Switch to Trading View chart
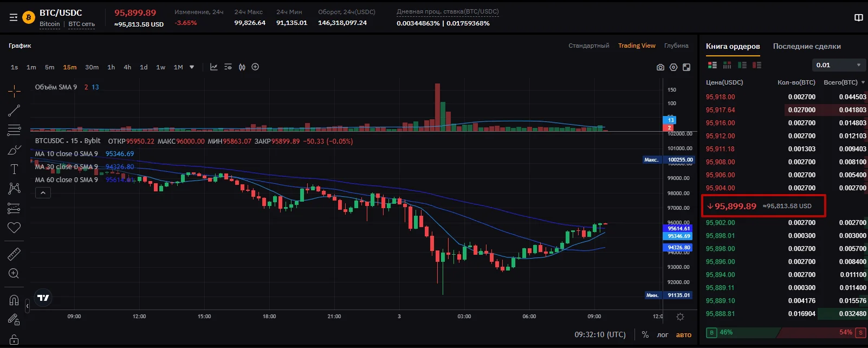Image resolution: width=868 pixels, height=348 pixels. pyautogui.click(x=637, y=46)
